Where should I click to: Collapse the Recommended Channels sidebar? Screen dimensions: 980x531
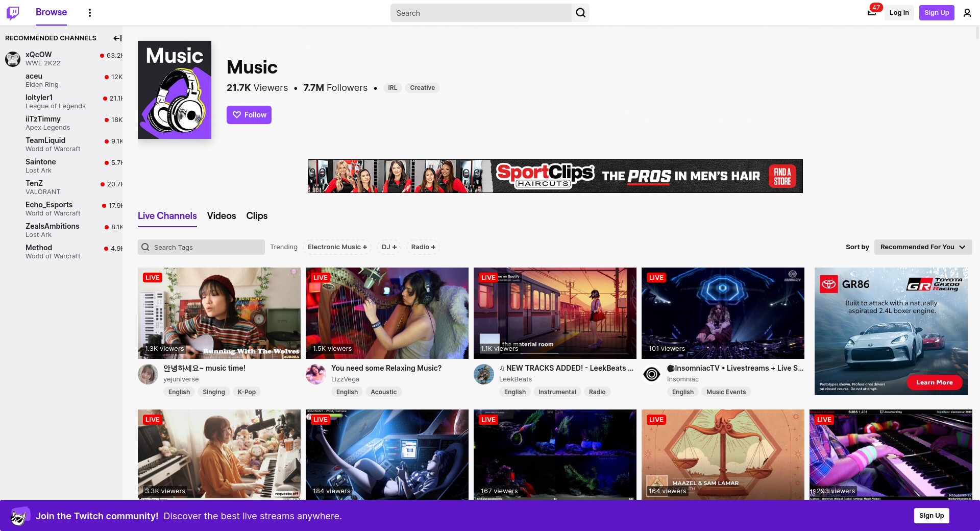point(117,38)
